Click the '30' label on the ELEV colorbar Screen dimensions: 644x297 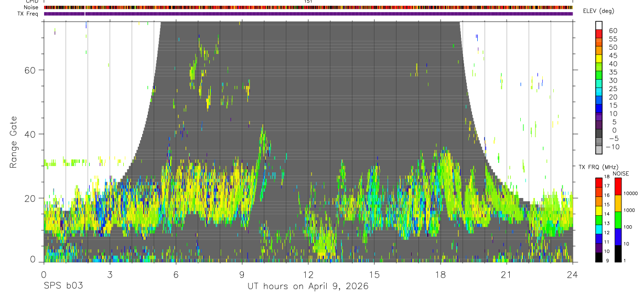[x=613, y=80]
